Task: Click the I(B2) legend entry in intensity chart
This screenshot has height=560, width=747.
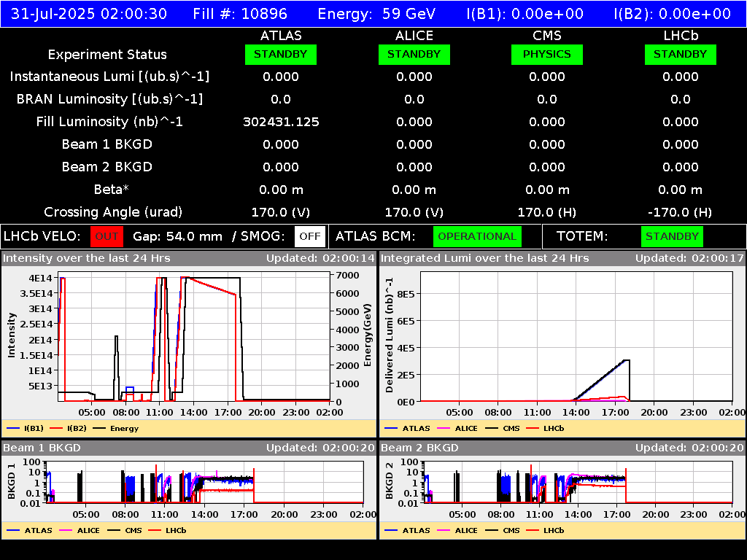Action: [x=69, y=428]
